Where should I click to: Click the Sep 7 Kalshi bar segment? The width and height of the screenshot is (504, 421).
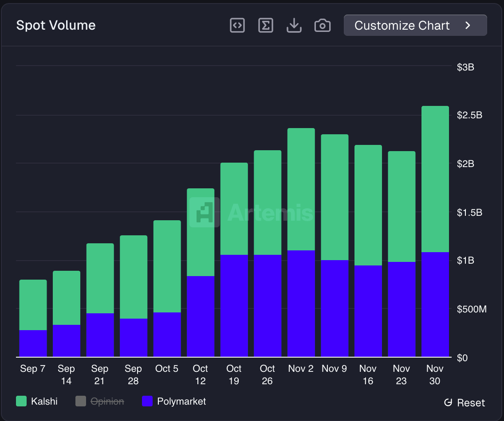tap(33, 305)
